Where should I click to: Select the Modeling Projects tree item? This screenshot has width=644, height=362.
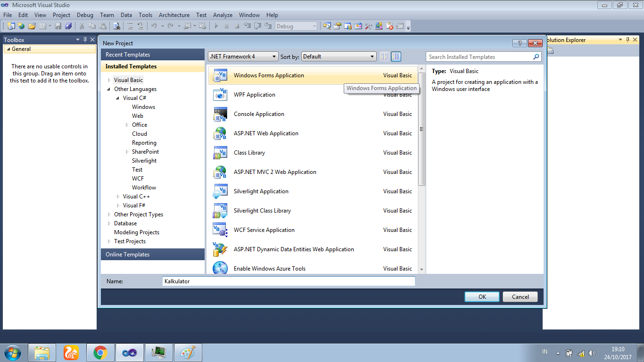pyautogui.click(x=137, y=232)
